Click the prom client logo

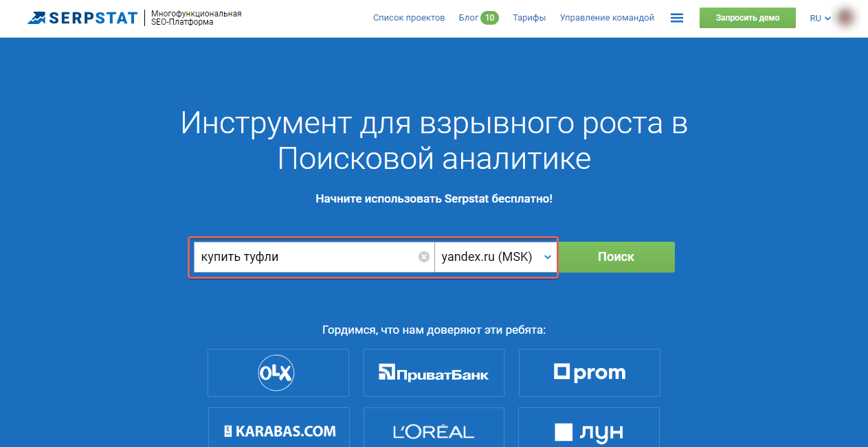click(590, 373)
